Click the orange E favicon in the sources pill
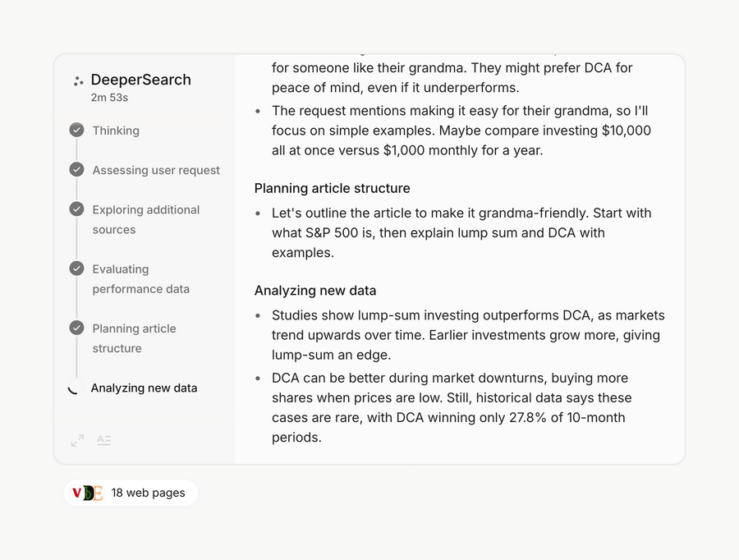Viewport: 739px width, 560px height. [99, 493]
